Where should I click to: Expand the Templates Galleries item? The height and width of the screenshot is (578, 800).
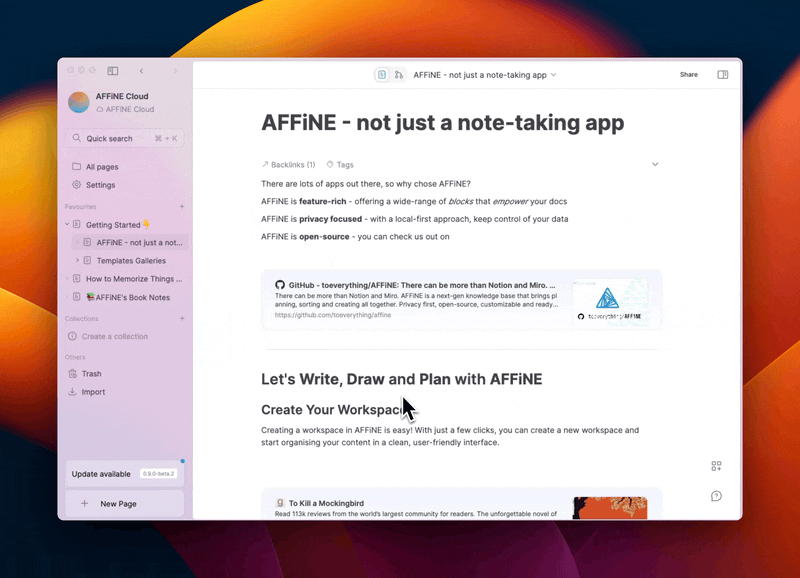pos(78,261)
